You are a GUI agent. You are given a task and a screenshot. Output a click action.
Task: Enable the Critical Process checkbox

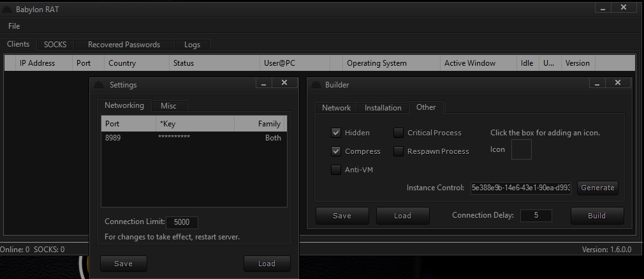click(399, 133)
